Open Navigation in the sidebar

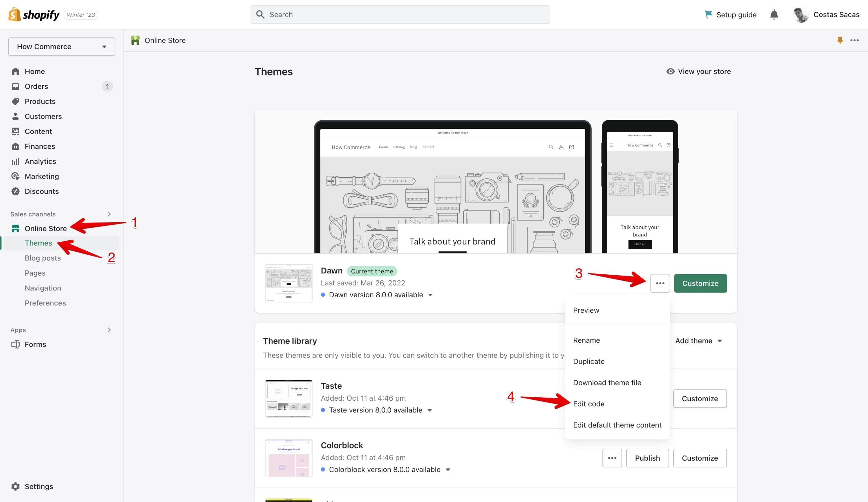coord(43,288)
